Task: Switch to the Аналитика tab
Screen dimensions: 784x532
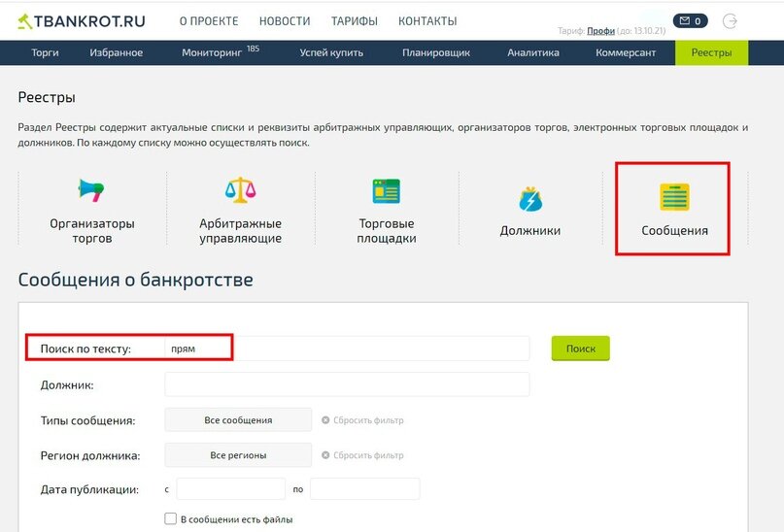Action: click(x=533, y=52)
